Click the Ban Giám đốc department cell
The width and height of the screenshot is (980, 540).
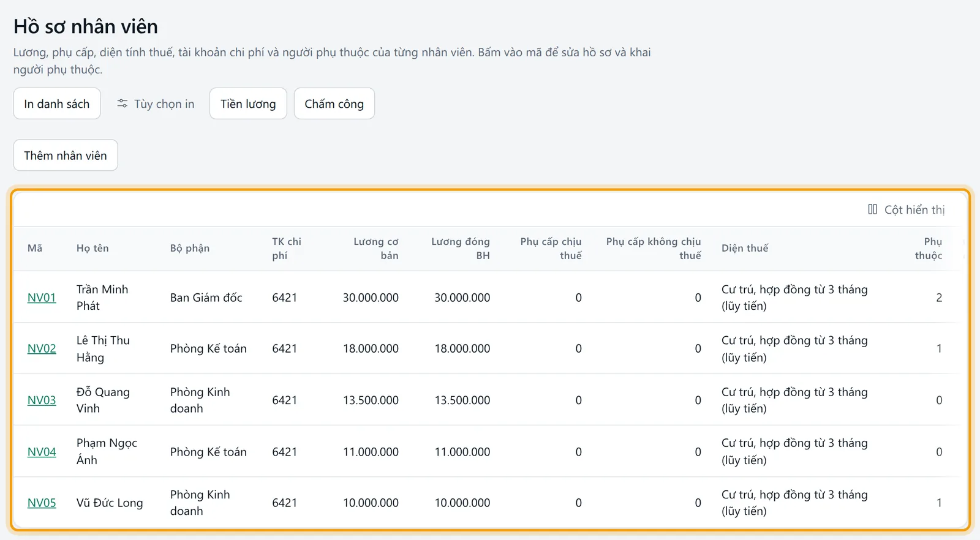tap(206, 298)
